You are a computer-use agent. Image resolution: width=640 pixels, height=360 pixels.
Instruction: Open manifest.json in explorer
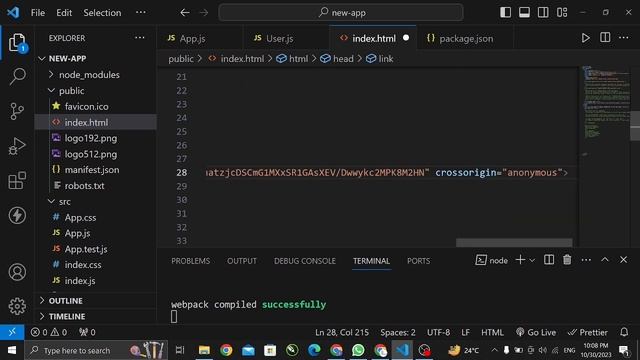(95, 169)
